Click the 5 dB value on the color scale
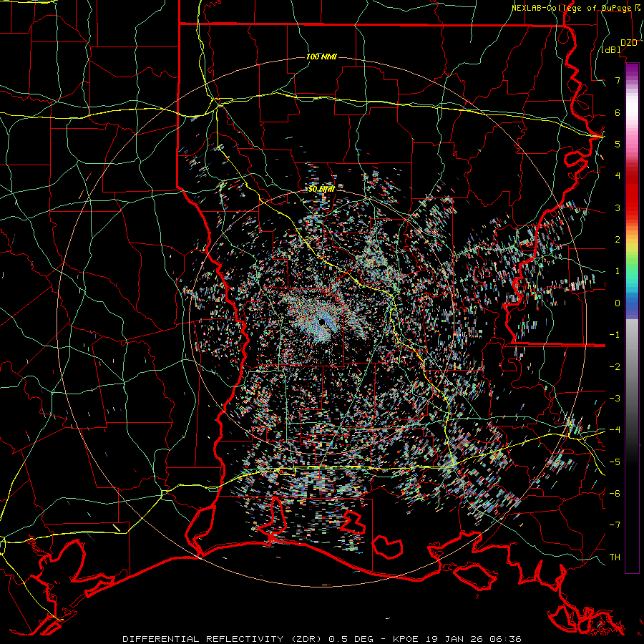This screenshot has height=644, width=644. click(618, 144)
